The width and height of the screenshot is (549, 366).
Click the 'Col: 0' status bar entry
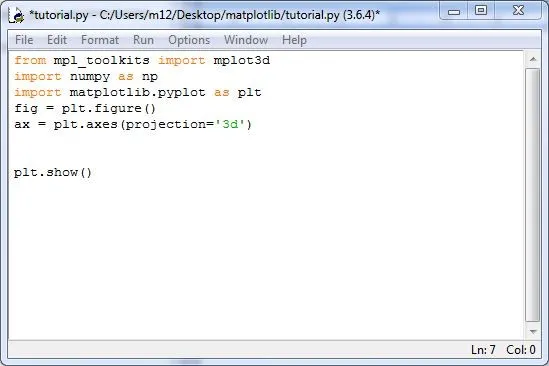[x=521, y=350]
